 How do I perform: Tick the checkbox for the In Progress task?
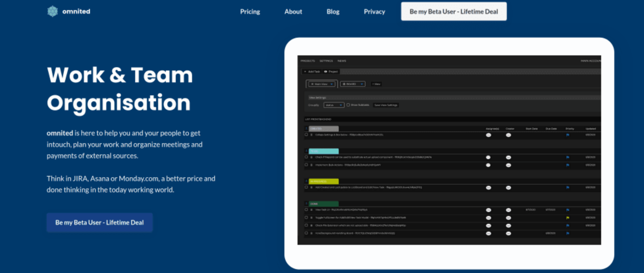pos(306,187)
